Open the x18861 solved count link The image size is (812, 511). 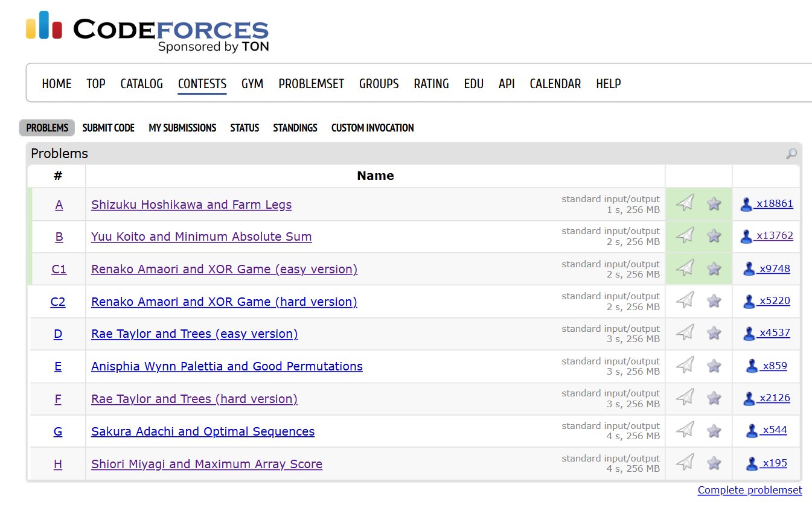click(x=774, y=204)
